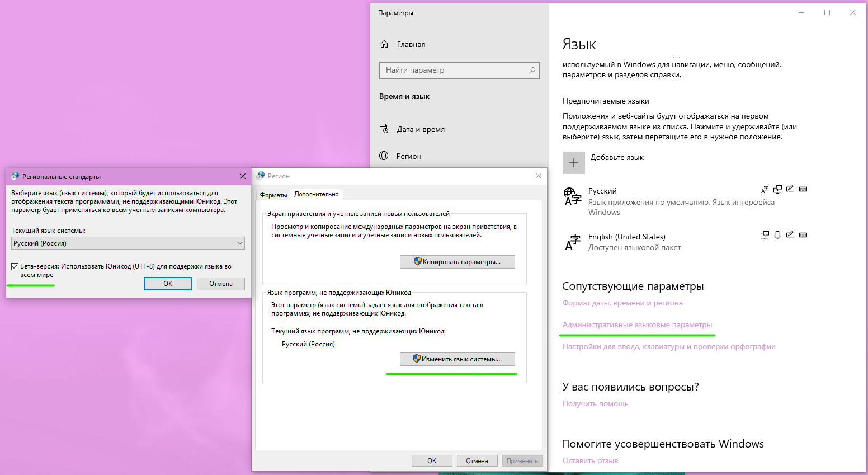Select the Дополнительно tab
This screenshot has width=868, height=475.
point(317,194)
